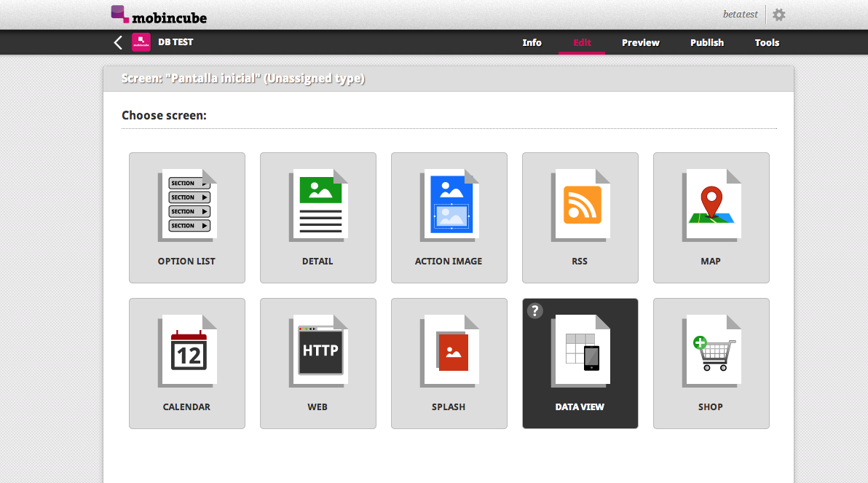Select the Option List screen type
Viewport: 868px width, 483px height.
(187, 218)
